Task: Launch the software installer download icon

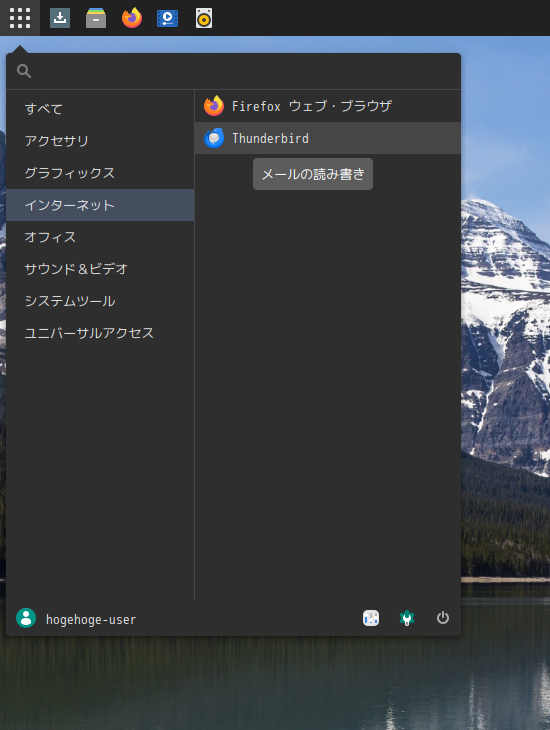Action: coord(60,18)
